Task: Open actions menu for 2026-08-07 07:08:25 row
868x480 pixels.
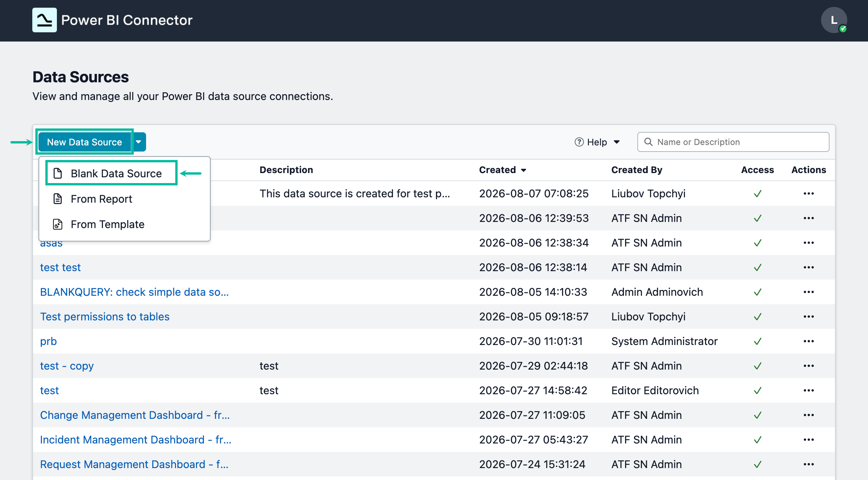Action: pos(808,193)
